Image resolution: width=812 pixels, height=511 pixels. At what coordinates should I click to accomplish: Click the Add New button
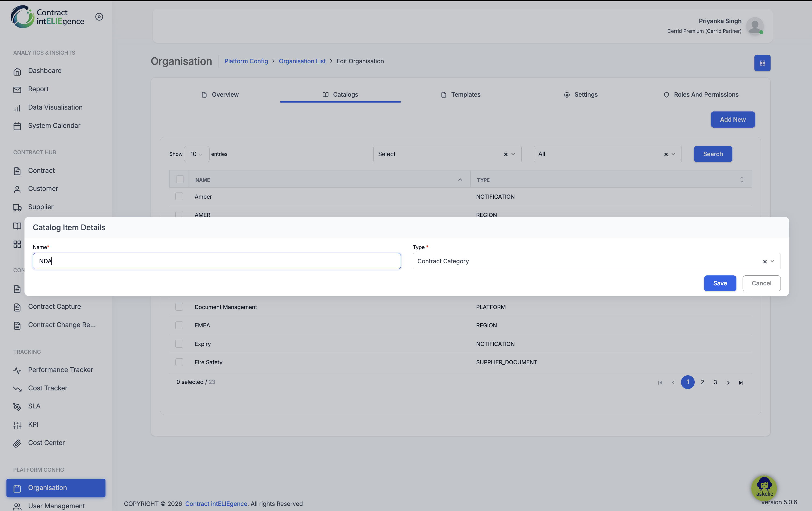click(x=733, y=120)
